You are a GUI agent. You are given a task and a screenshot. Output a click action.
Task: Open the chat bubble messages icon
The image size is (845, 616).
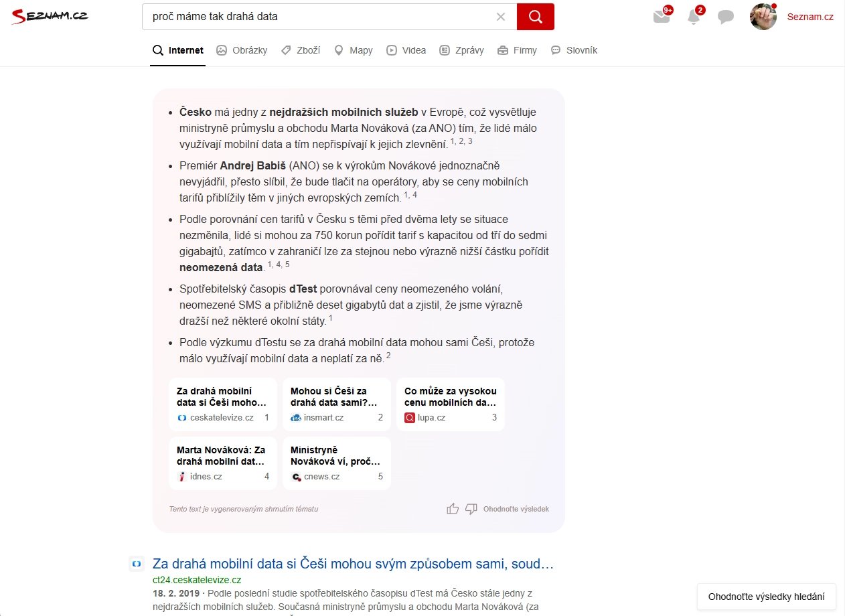[x=726, y=17]
